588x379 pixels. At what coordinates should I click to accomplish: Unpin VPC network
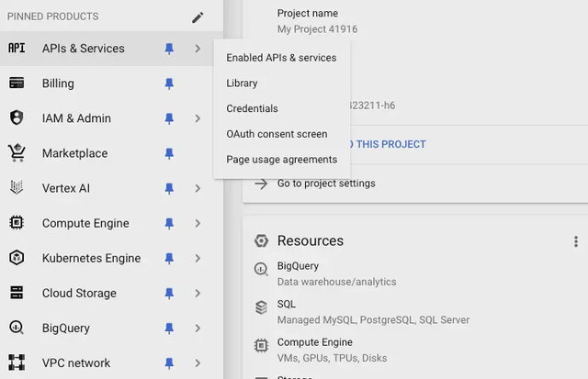click(169, 363)
